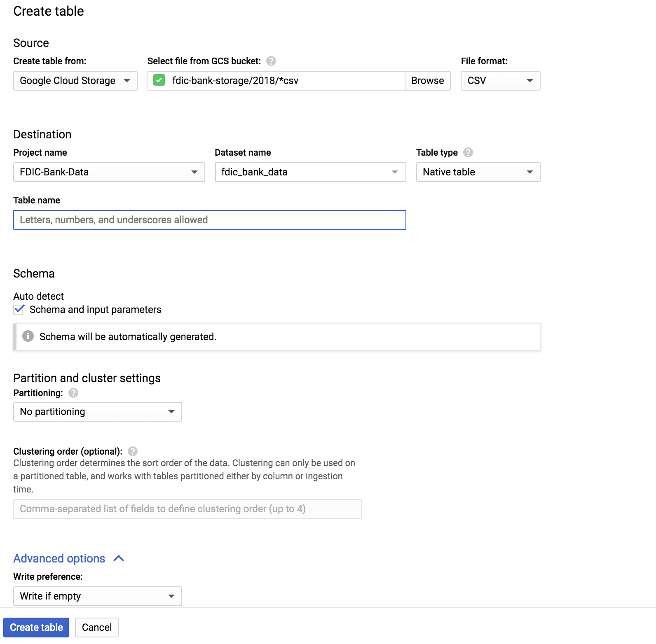Click the info icon in schema notice
This screenshot has width=656, height=644.
tap(28, 336)
